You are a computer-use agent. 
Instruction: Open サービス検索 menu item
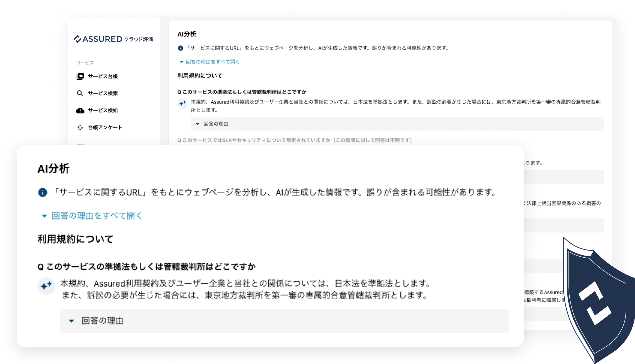click(x=103, y=93)
